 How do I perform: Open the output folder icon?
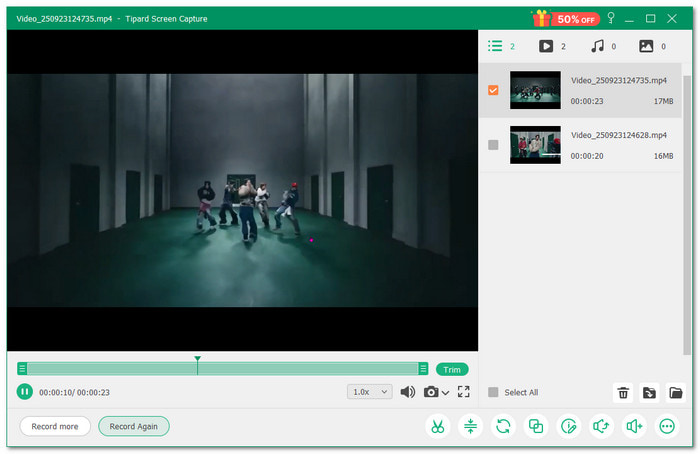(x=675, y=393)
